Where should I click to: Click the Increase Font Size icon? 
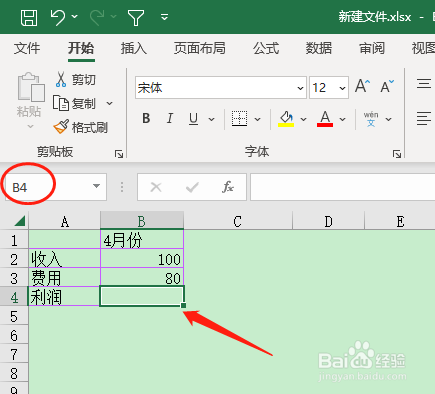(362, 86)
